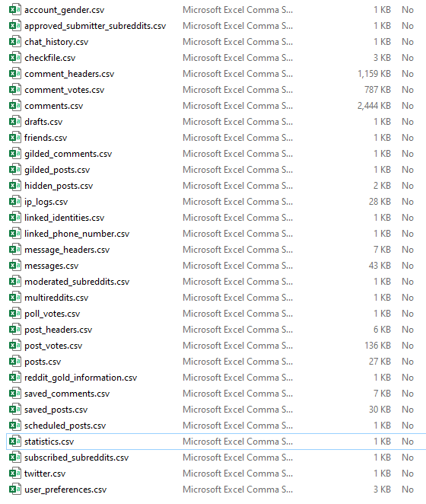Select linked_phone_number.csv in the list
Image resolution: width=426 pixels, height=504 pixels.
[77, 234]
